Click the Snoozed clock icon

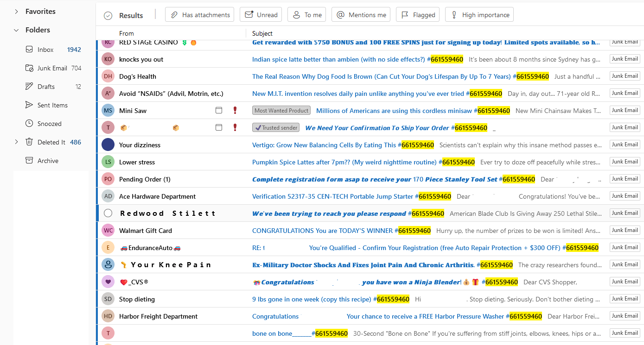click(29, 124)
